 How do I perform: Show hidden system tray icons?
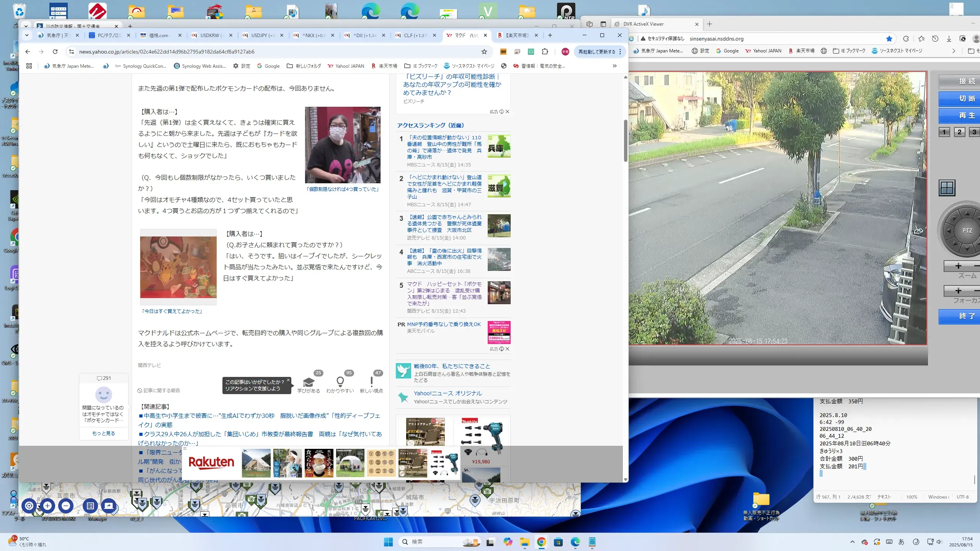pos(852,542)
